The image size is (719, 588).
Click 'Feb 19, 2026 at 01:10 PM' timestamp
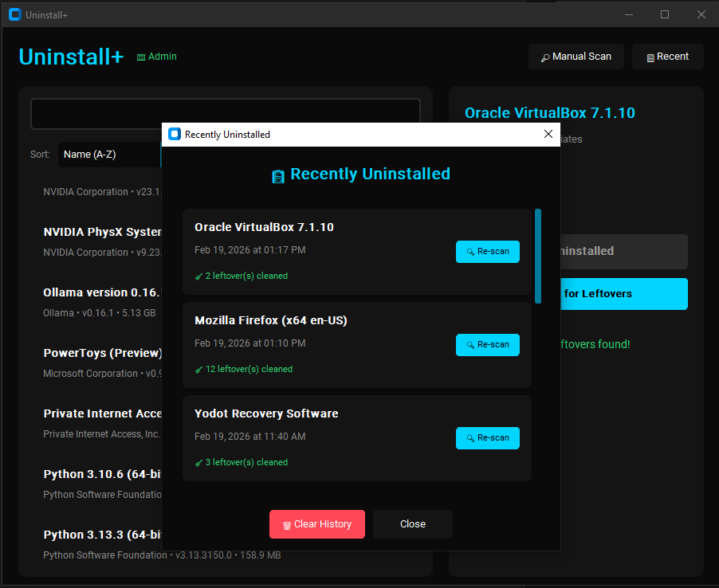pos(250,343)
